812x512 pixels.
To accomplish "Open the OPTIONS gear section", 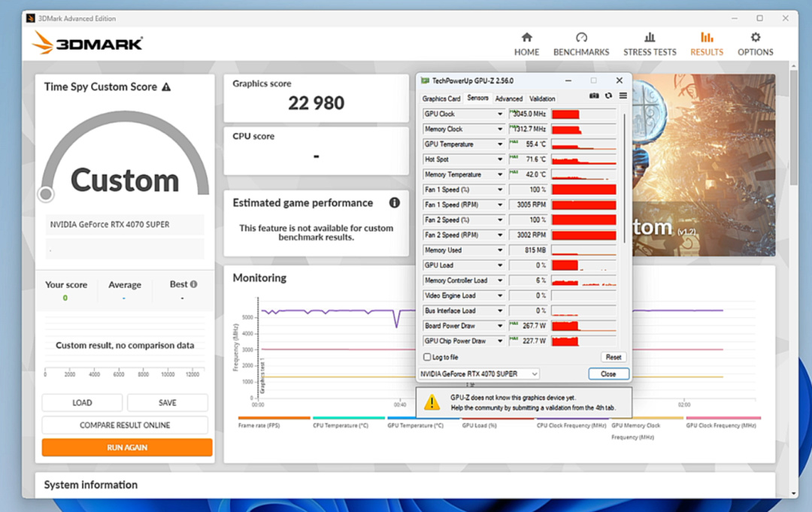I will pos(755,44).
